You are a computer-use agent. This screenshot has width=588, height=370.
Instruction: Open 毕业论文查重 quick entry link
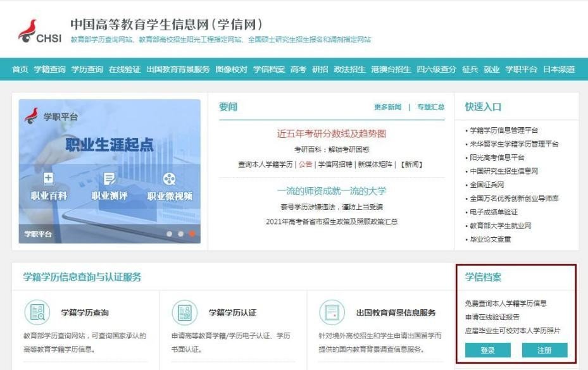tap(490, 239)
